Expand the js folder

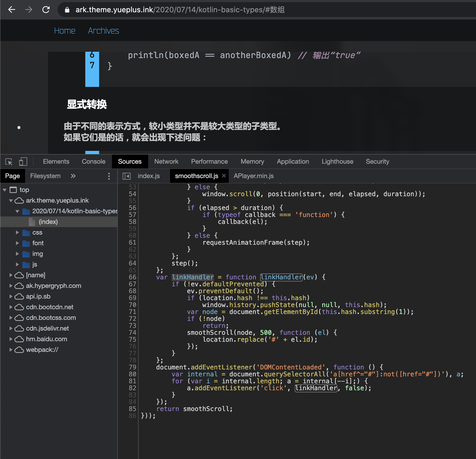(x=17, y=264)
